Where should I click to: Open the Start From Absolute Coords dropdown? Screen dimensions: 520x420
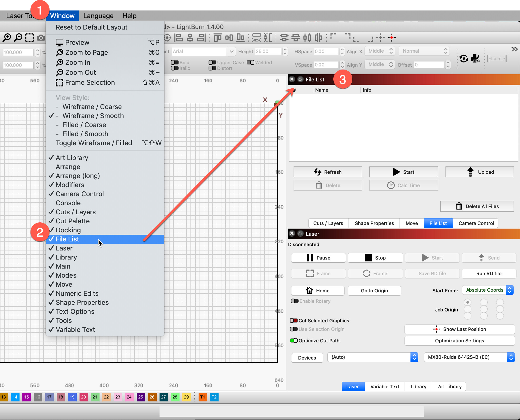tap(488, 290)
